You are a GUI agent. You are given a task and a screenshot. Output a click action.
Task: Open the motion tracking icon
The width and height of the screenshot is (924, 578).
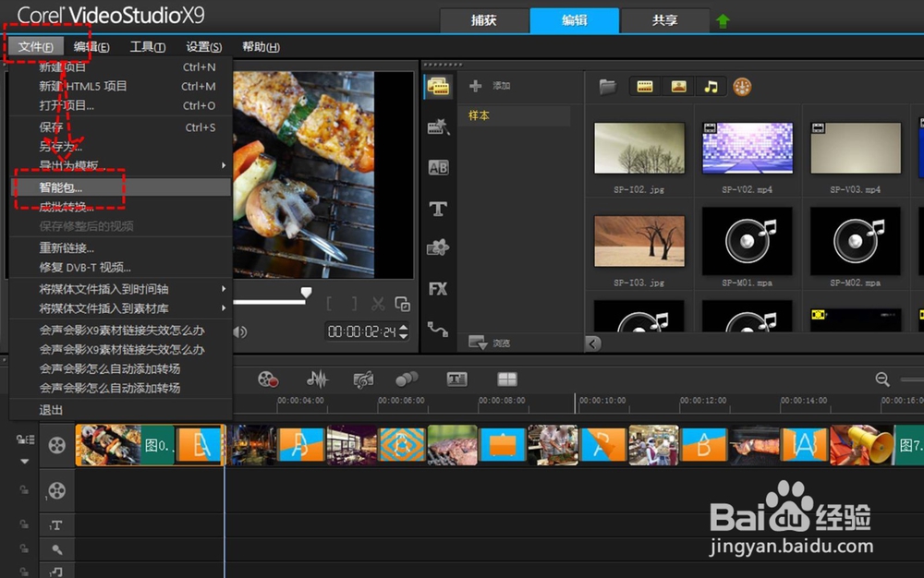point(407,379)
